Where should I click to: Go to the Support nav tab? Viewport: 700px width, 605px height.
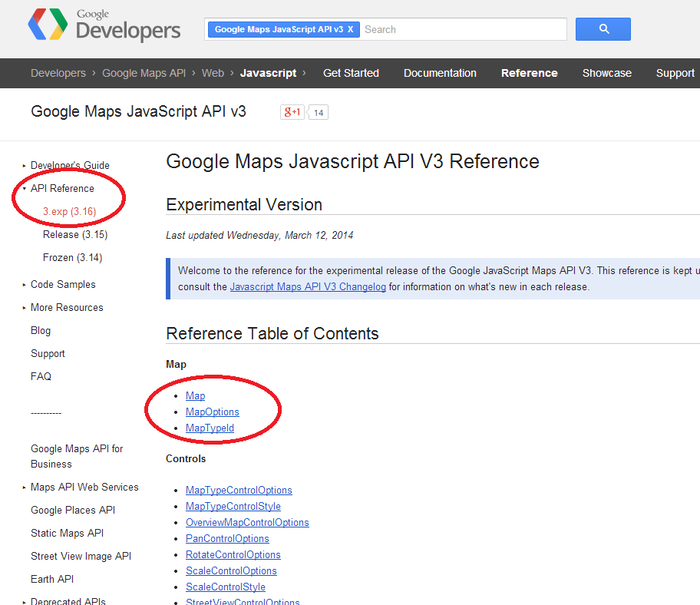tap(675, 73)
